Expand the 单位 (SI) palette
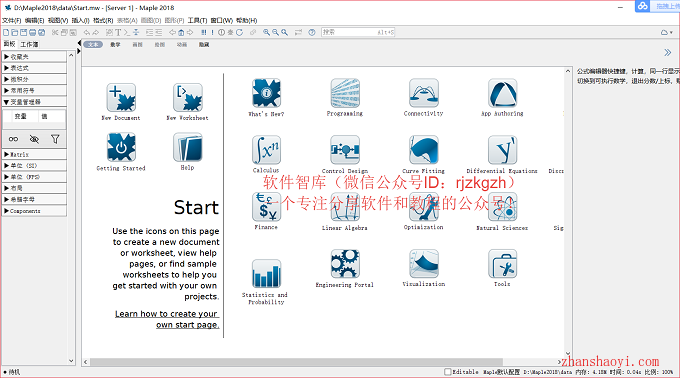Image resolution: width=680 pixels, height=378 pixels. (34, 166)
